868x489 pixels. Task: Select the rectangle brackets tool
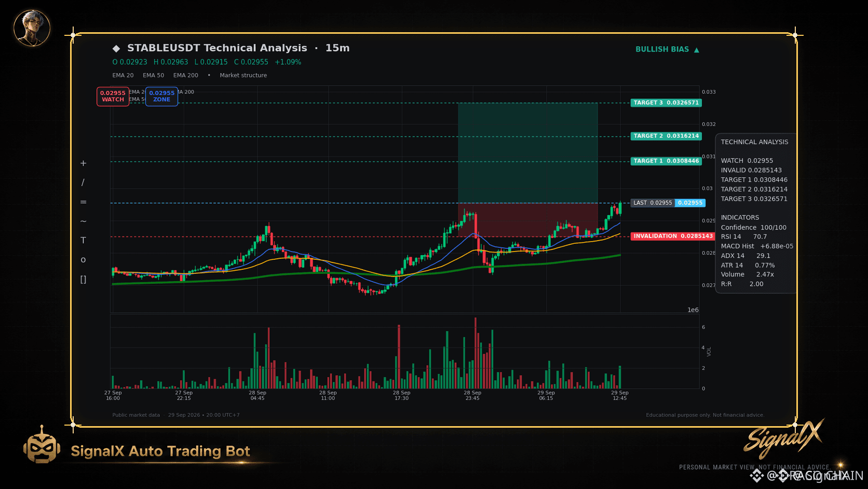click(83, 279)
